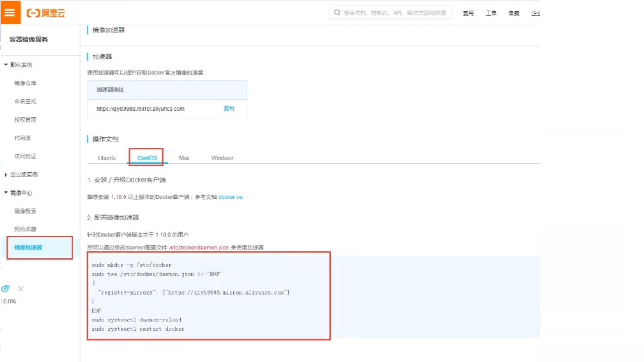Open 镜像仓库 in sidebar
This screenshot has width=644, height=362.
(x=25, y=83)
